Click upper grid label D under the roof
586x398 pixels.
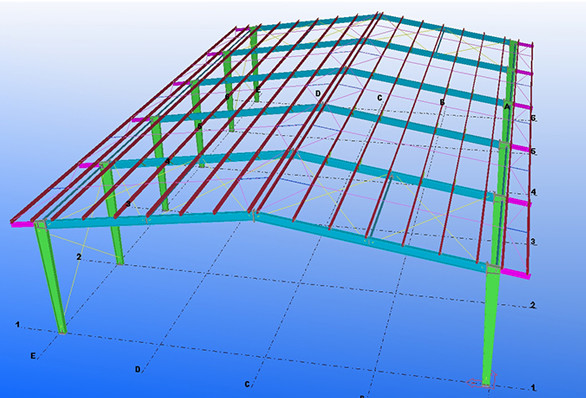coord(318,93)
